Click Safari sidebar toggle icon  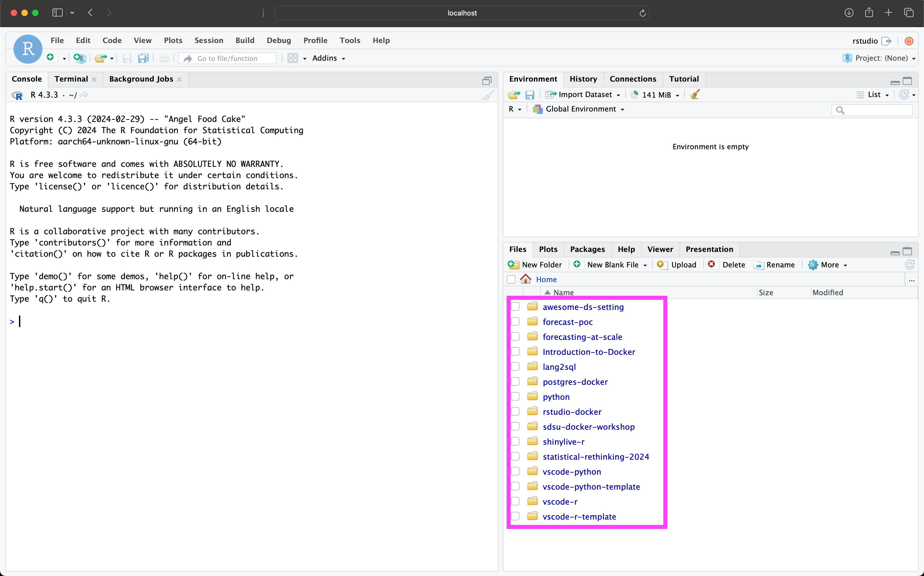57,13
